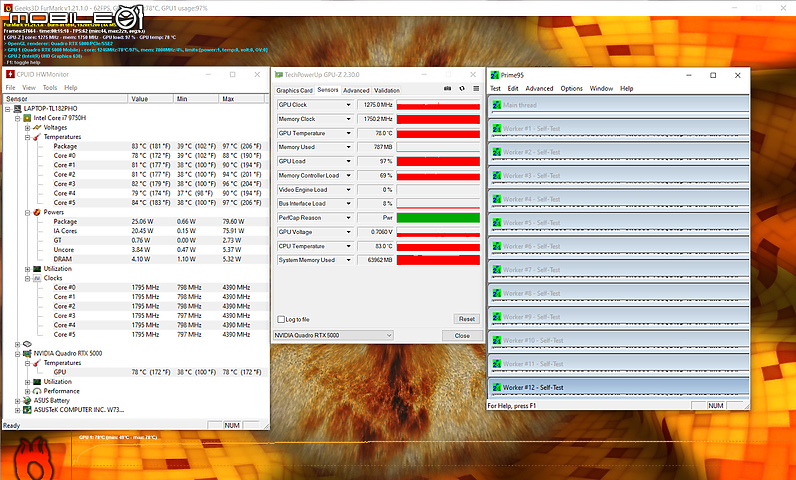Expand the Voltages node in HWMonitor

pyautogui.click(x=27, y=128)
